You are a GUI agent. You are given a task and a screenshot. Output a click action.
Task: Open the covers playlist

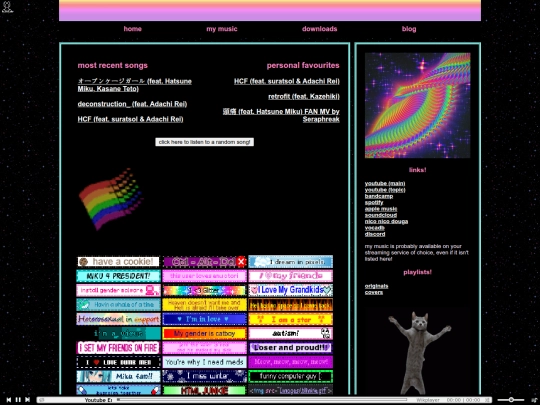[x=374, y=292]
